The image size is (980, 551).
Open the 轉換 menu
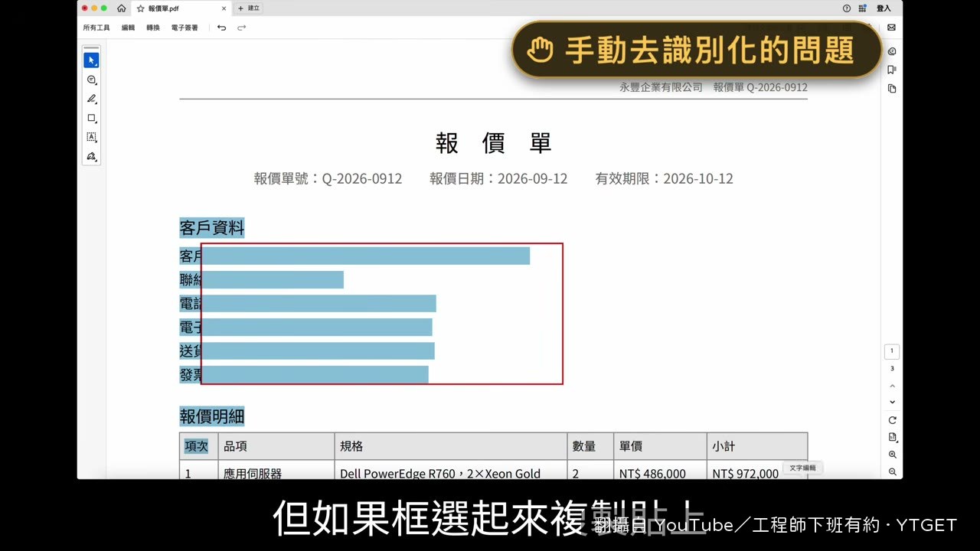pyautogui.click(x=153, y=28)
